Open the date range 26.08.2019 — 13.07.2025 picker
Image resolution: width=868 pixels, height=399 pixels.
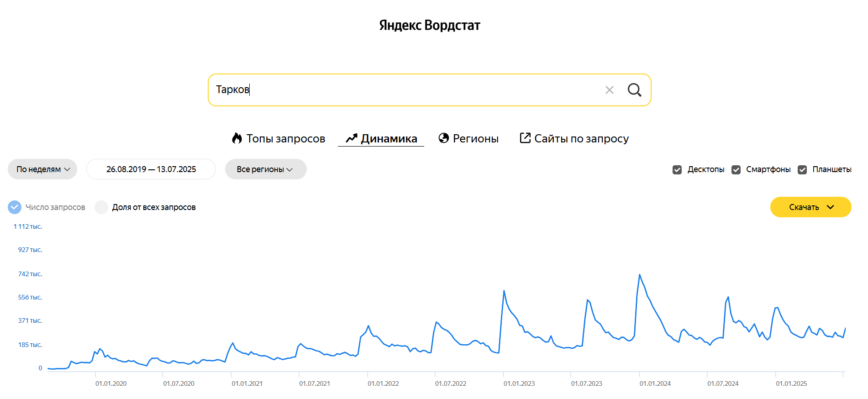pos(151,169)
